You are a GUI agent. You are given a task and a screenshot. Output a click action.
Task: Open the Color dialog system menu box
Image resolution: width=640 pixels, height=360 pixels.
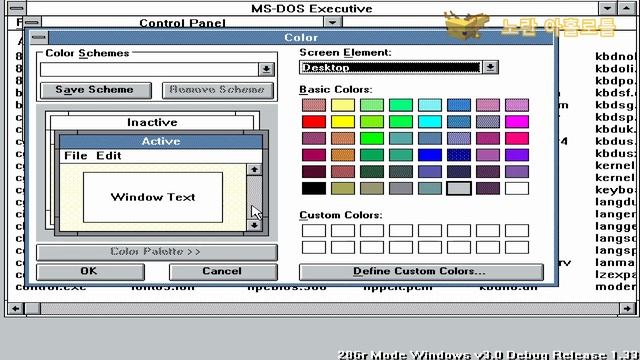[39, 38]
